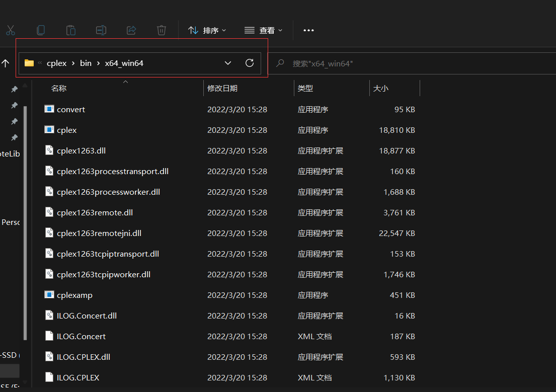Select cplex1263processworker.dll file

(230, 192)
